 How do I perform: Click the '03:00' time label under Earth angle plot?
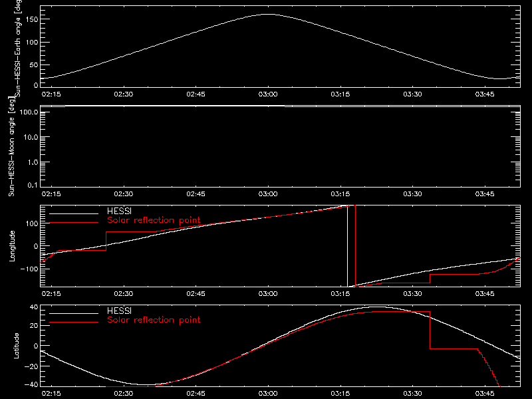pos(268,94)
